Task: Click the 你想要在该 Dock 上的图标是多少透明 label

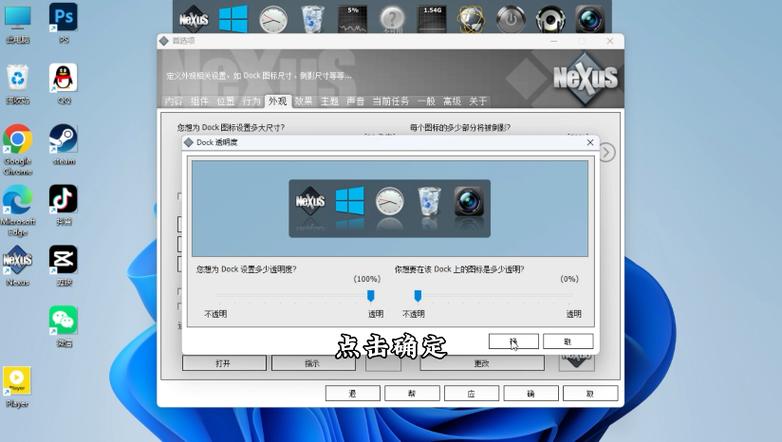Action: pos(459,269)
